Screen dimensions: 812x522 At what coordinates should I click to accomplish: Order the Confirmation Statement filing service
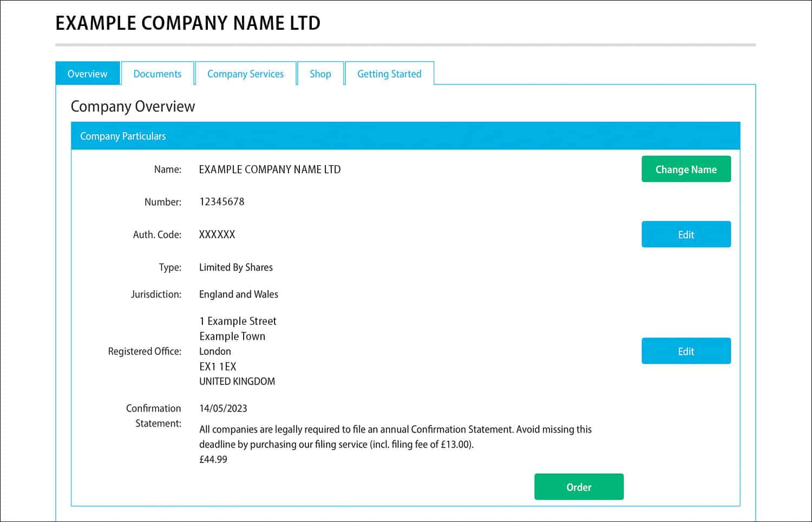pyautogui.click(x=579, y=487)
